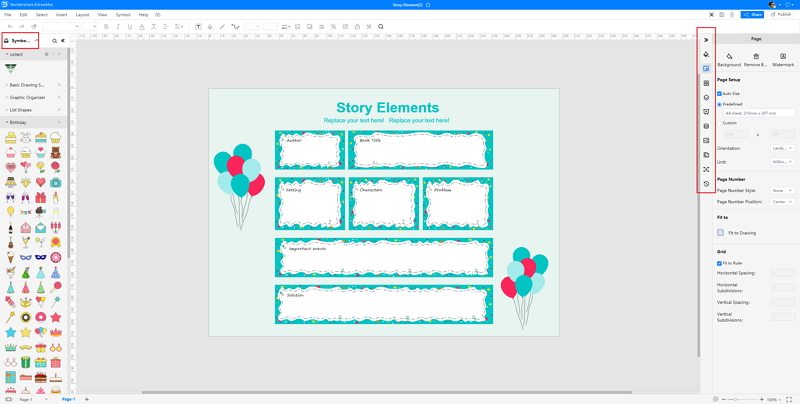Open the image properties sidebar icon
The height and width of the screenshot is (404, 800).
tap(706, 140)
